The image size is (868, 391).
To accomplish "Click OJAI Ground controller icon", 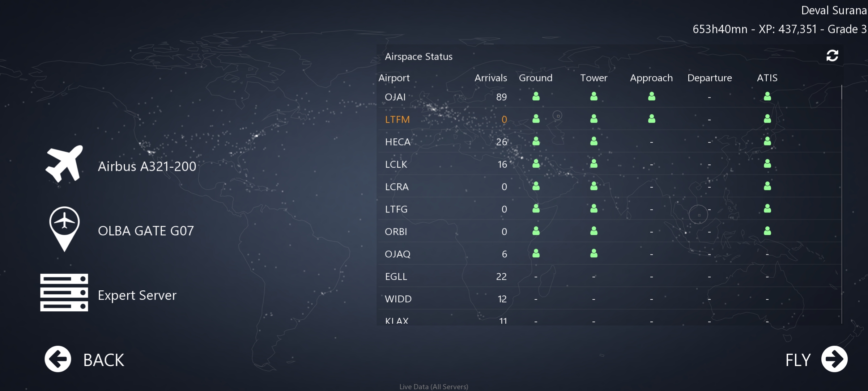I will (x=536, y=96).
